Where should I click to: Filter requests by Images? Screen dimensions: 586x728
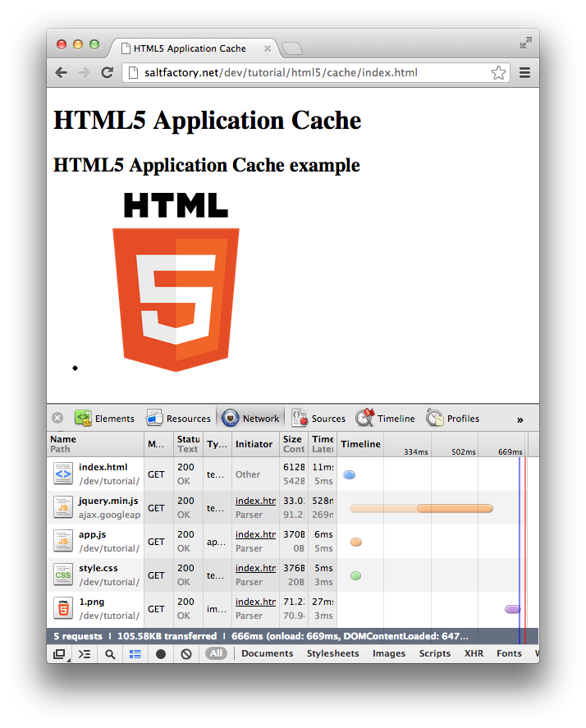[389, 653]
